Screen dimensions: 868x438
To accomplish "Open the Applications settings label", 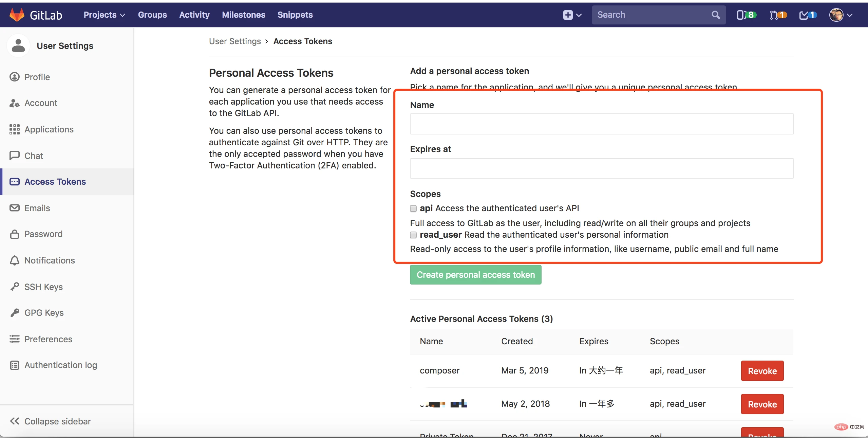I will tap(49, 129).
